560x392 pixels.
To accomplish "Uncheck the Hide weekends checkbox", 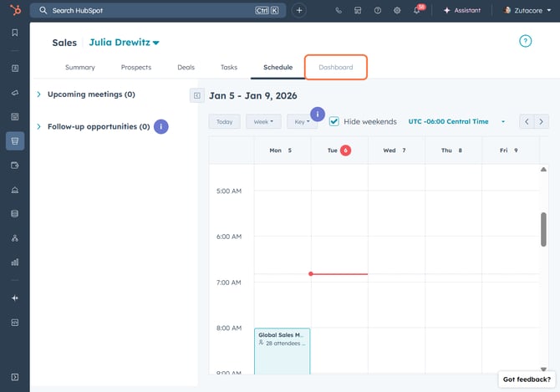I will [x=334, y=121].
